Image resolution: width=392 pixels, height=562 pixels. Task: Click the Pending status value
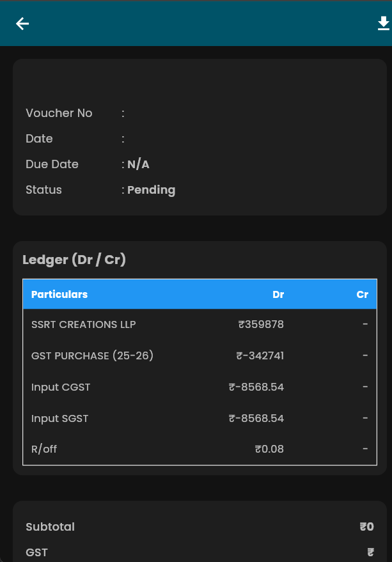coord(151,190)
